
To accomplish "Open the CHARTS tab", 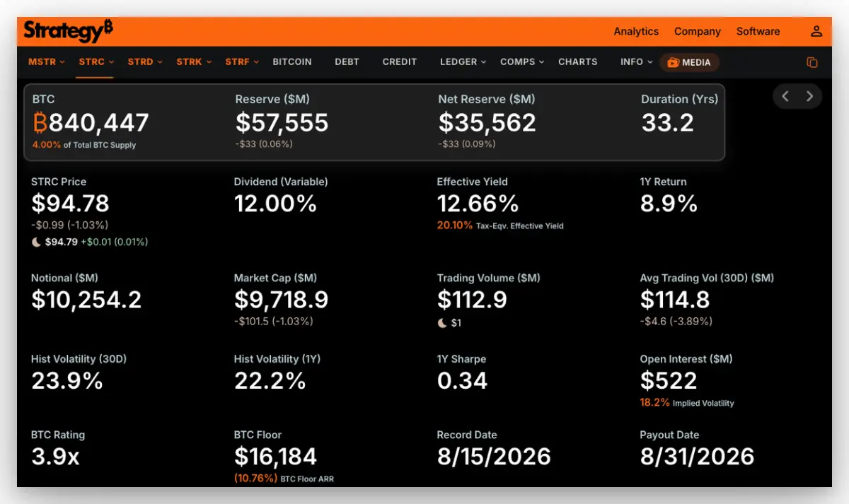I will tap(578, 62).
